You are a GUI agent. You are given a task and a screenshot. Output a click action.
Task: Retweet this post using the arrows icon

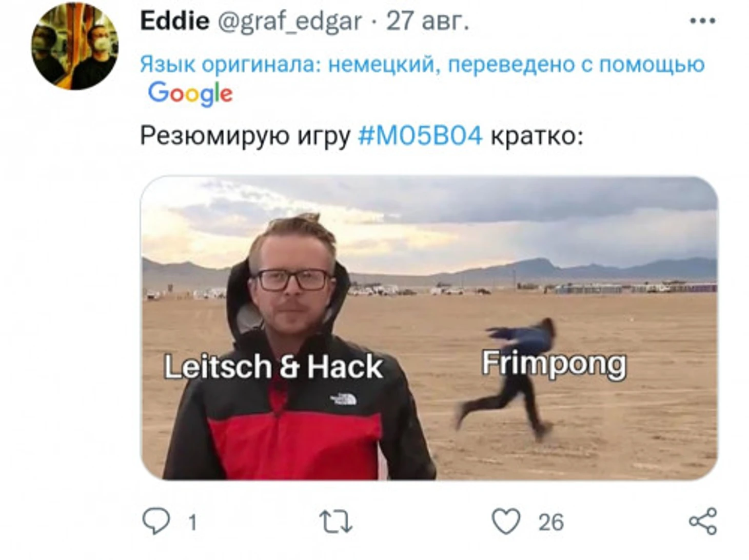tap(336, 522)
